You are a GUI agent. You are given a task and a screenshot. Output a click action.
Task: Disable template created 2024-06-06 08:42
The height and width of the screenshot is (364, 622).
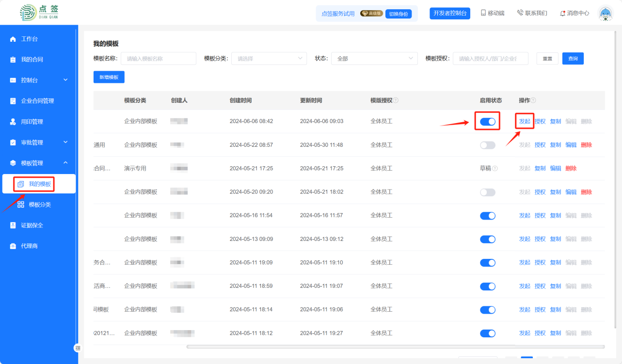(488, 122)
